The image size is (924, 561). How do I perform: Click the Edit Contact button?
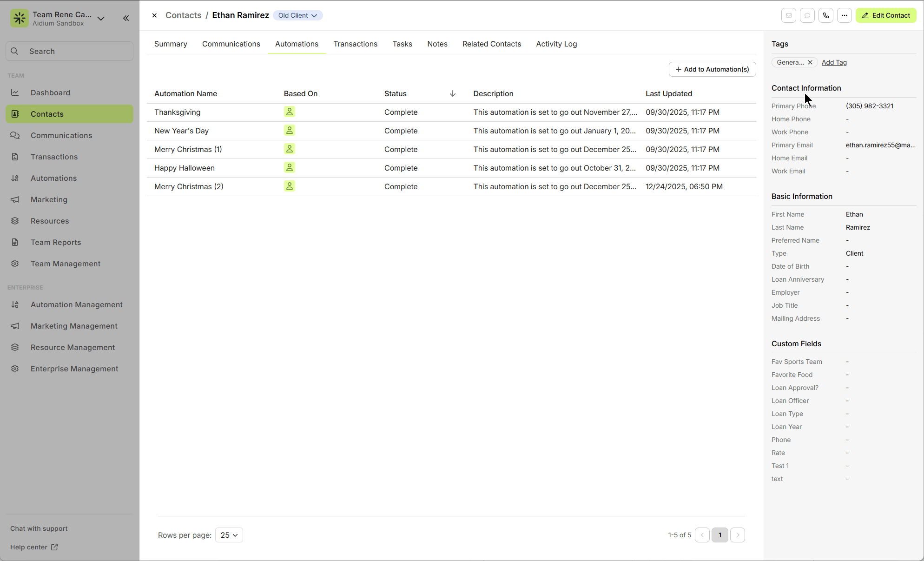[x=886, y=15]
